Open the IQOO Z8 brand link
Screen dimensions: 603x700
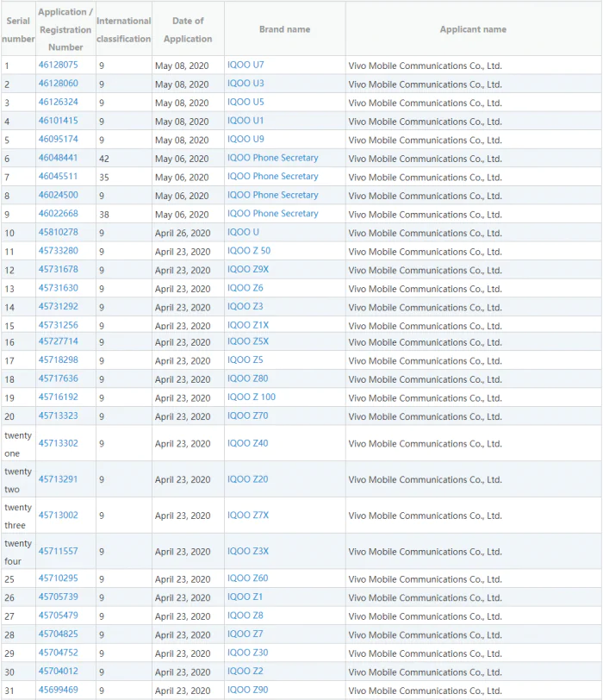coord(246,616)
